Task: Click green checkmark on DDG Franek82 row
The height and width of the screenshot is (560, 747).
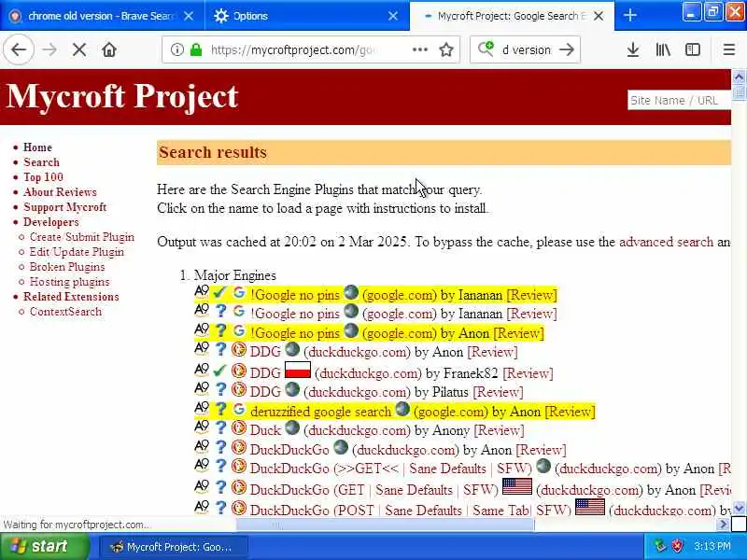Action: point(219,370)
